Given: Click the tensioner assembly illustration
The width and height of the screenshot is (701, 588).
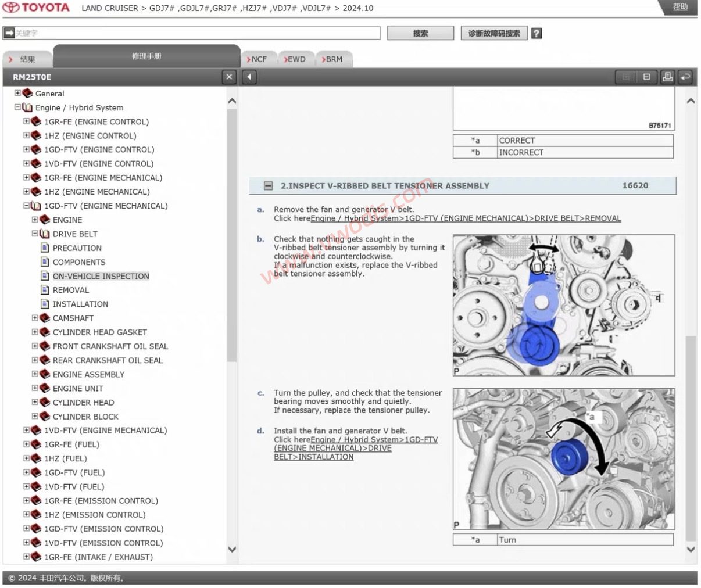Looking at the screenshot, I should [x=564, y=305].
